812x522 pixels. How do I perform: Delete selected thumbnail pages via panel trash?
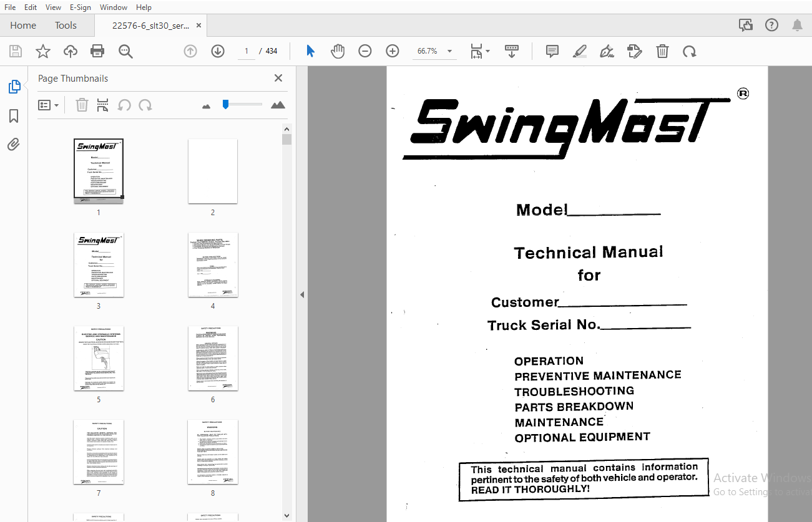pyautogui.click(x=82, y=105)
